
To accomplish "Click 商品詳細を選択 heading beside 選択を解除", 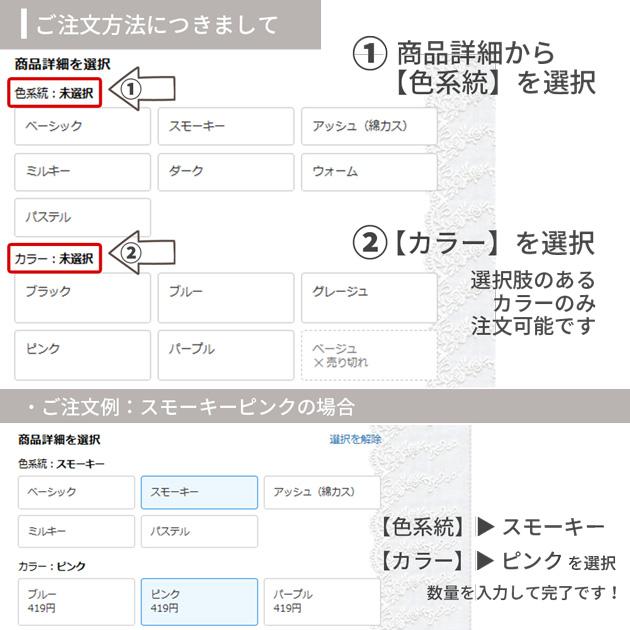I will click(59, 439).
